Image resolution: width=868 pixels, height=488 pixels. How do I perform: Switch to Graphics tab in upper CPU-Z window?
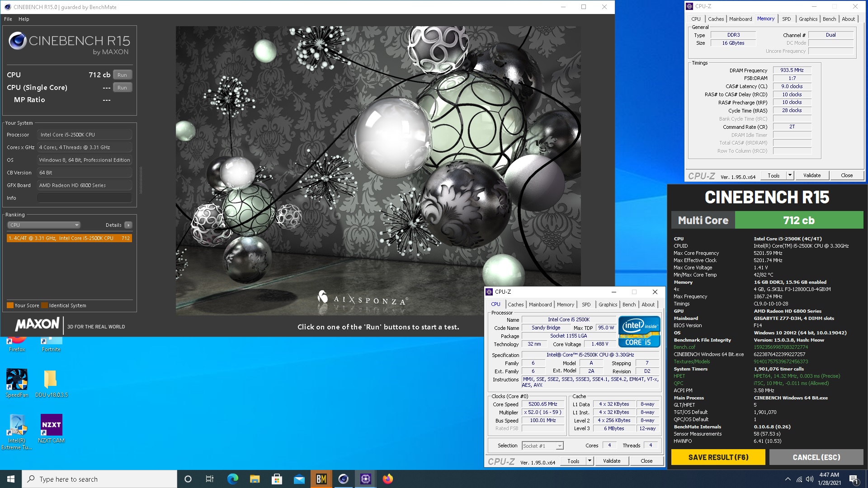pyautogui.click(x=808, y=19)
